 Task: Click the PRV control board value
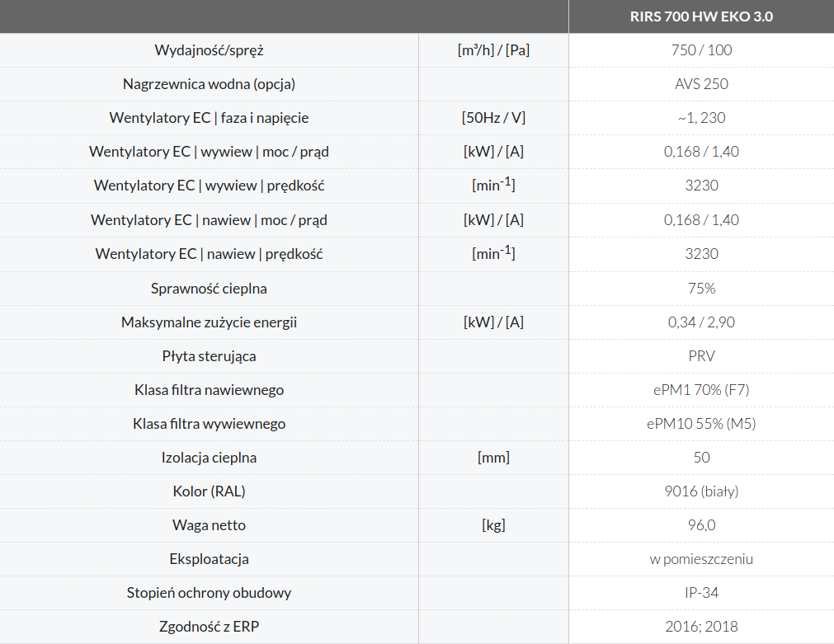pyautogui.click(x=701, y=356)
